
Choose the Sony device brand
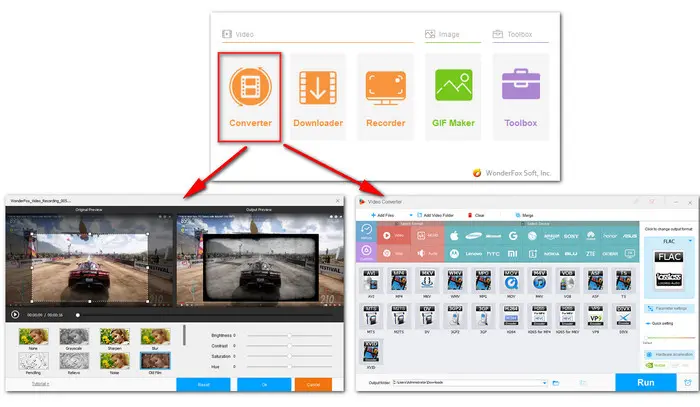[x=571, y=236]
